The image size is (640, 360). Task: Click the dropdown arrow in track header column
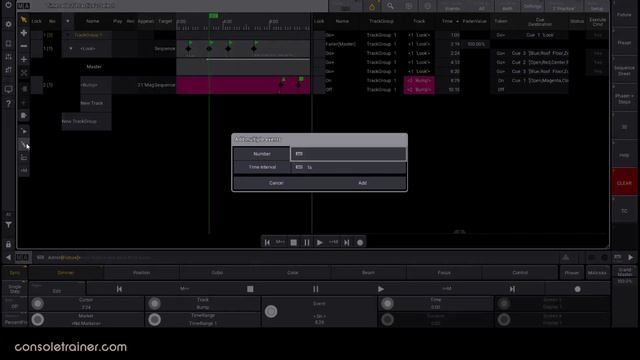click(68, 21)
